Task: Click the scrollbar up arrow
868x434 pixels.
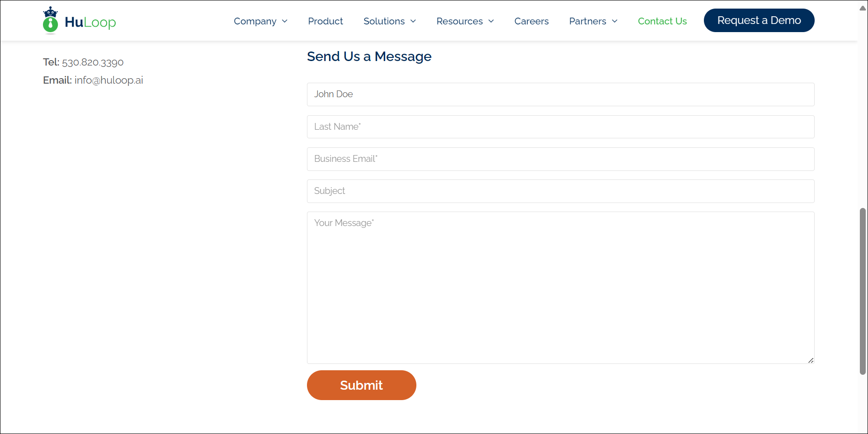Action: pyautogui.click(x=863, y=8)
